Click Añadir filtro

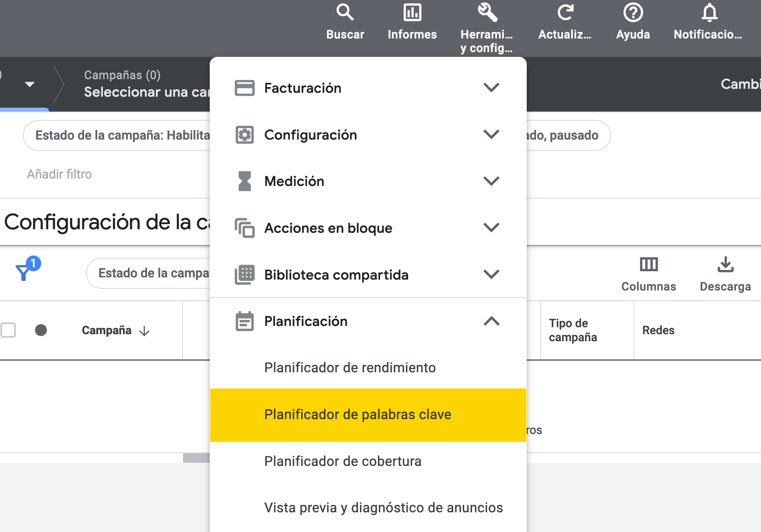(60, 174)
